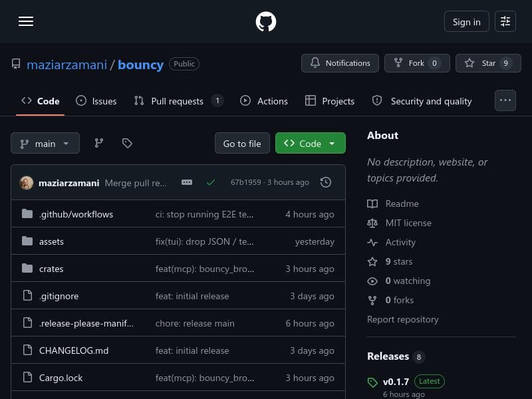Click Notifications bell button
532x399 pixels.
tap(340, 63)
